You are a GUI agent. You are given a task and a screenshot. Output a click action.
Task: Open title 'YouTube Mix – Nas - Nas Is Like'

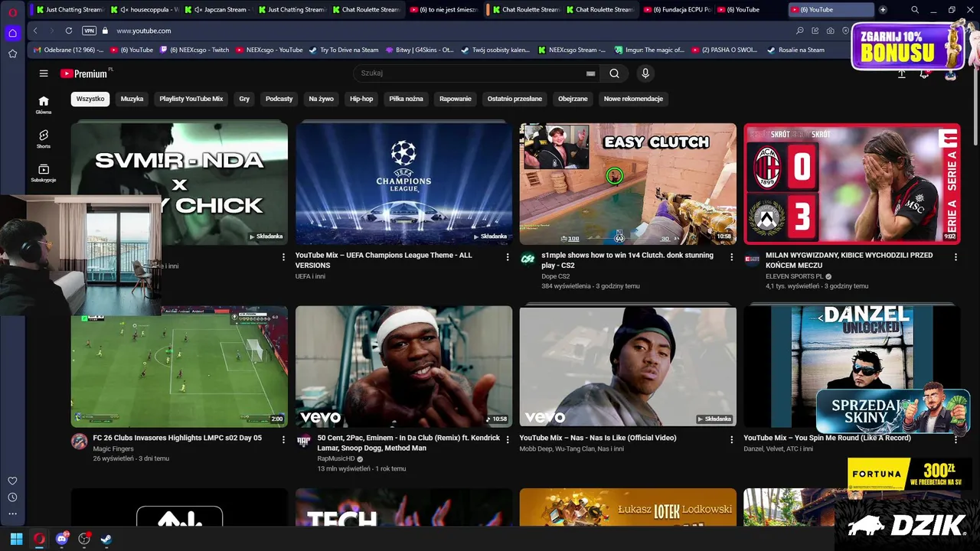(x=598, y=438)
